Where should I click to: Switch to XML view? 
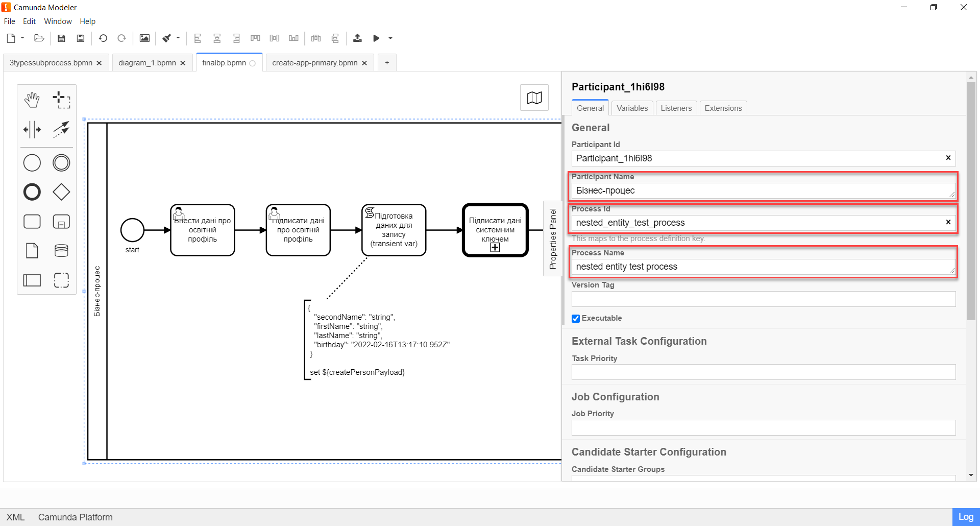(15, 517)
